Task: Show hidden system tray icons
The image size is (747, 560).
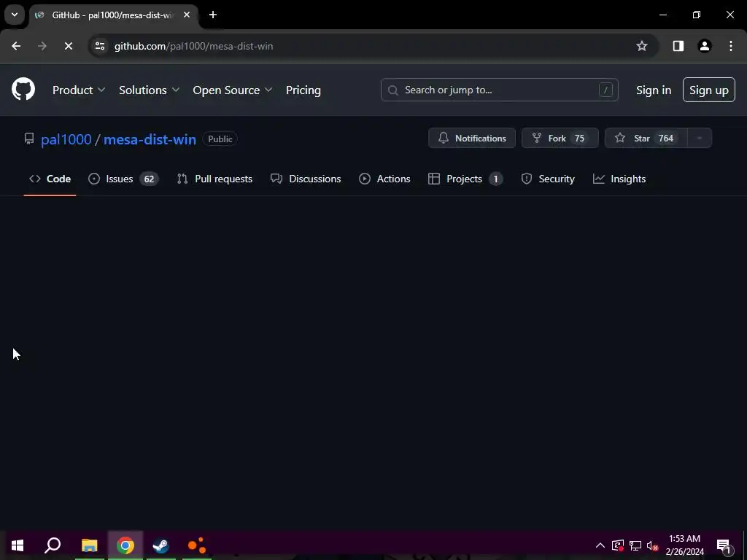Action: coord(600,545)
